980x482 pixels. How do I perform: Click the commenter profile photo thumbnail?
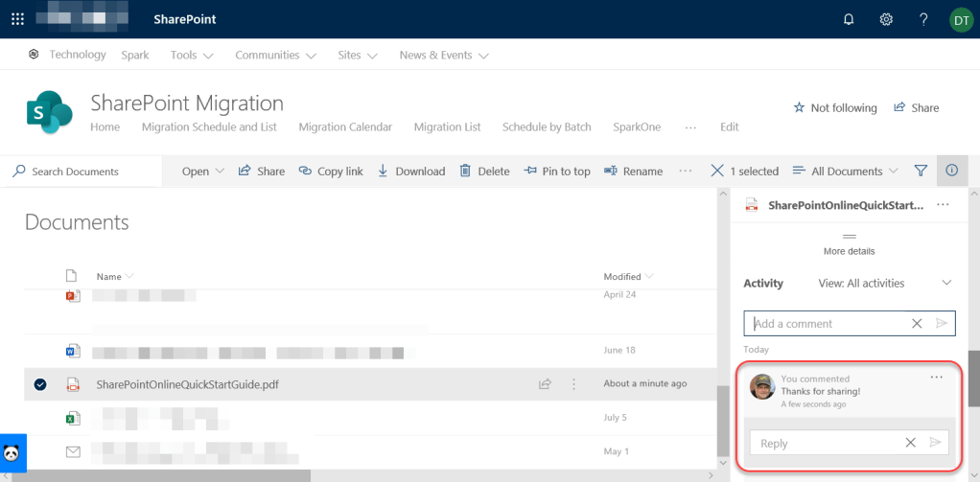[x=762, y=387]
